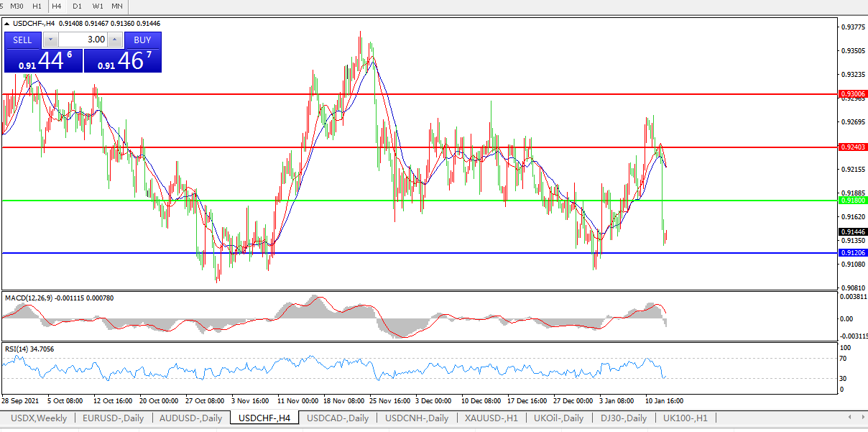Click the SELL button at 0.91446
This screenshot has width=868, height=432.
coord(23,40)
